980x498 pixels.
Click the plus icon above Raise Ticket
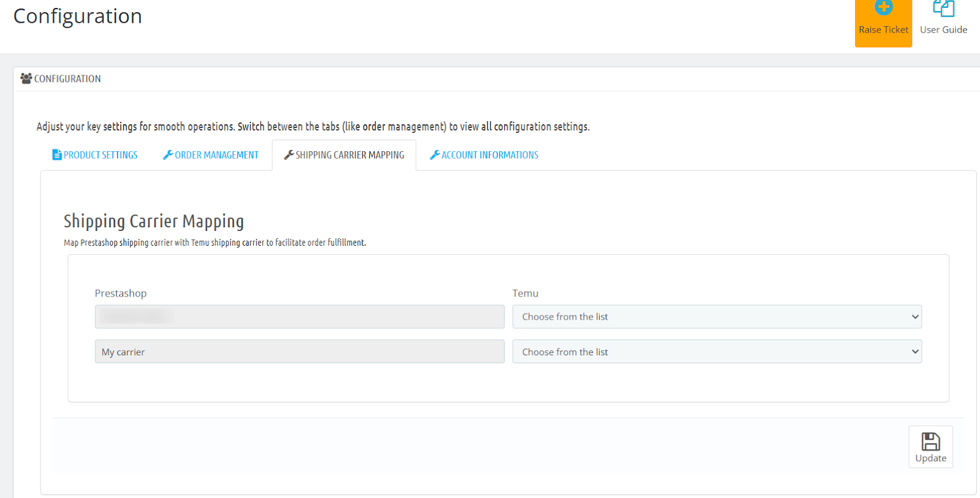pyautogui.click(x=883, y=8)
